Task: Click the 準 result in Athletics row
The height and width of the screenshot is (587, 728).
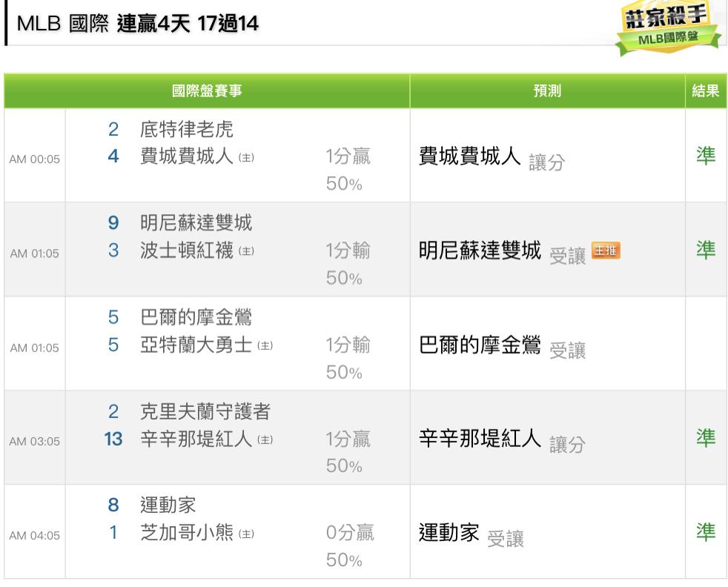Action: click(706, 531)
